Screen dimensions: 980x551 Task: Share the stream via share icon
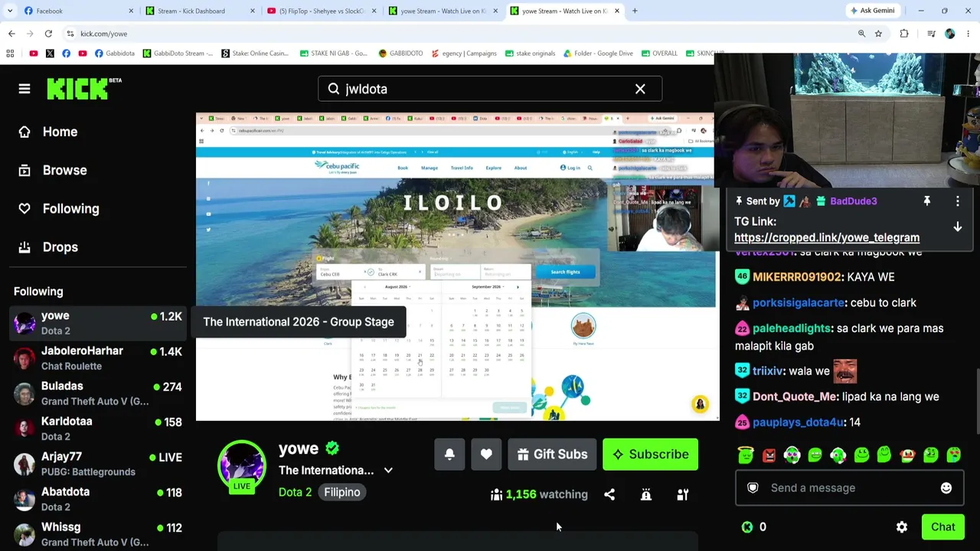(609, 494)
